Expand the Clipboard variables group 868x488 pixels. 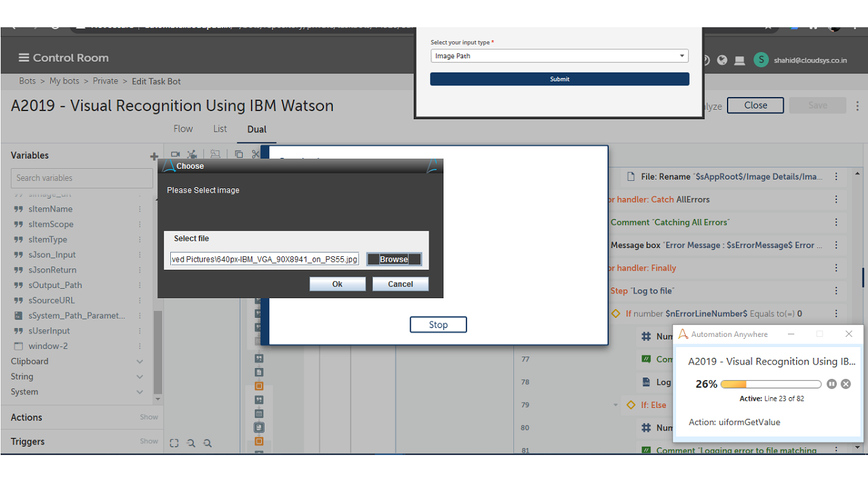tap(140, 361)
